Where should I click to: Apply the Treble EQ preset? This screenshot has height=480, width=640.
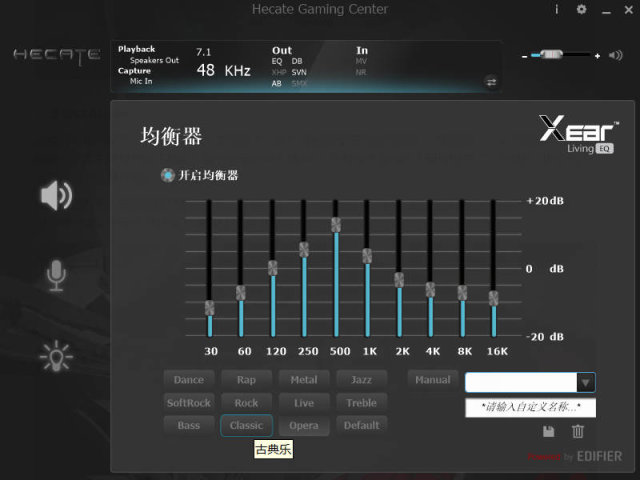click(x=361, y=403)
